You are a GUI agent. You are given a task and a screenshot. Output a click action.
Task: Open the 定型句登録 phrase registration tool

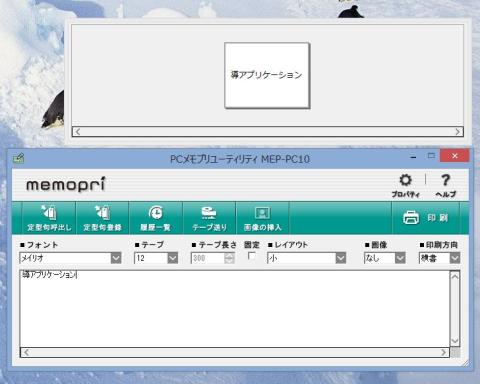tap(102, 218)
